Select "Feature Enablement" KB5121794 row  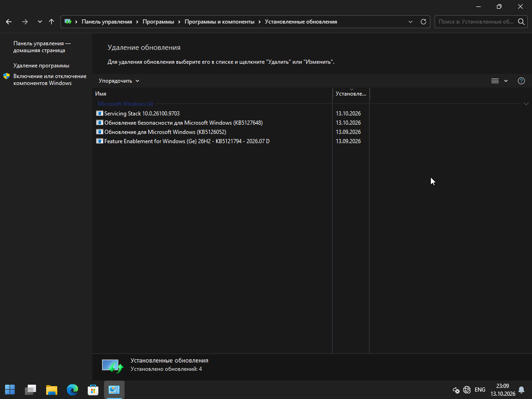point(187,141)
